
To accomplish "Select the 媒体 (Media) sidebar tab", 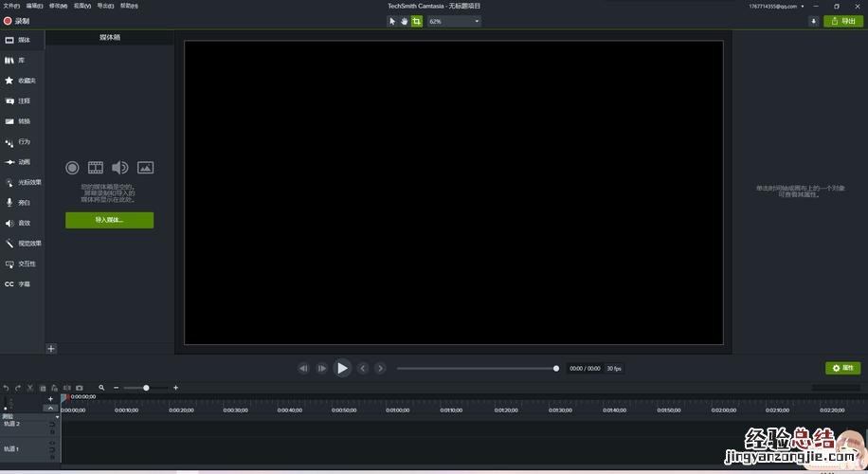I will click(22, 40).
